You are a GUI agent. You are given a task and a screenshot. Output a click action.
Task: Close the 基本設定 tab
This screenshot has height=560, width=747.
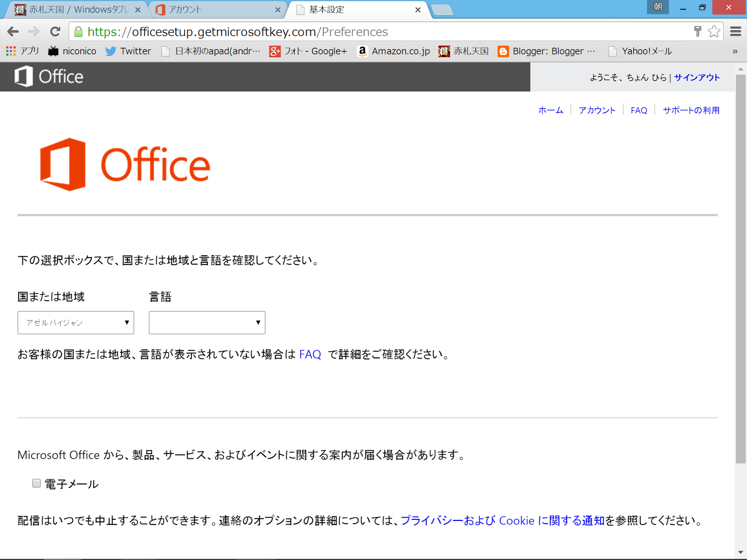(x=418, y=10)
